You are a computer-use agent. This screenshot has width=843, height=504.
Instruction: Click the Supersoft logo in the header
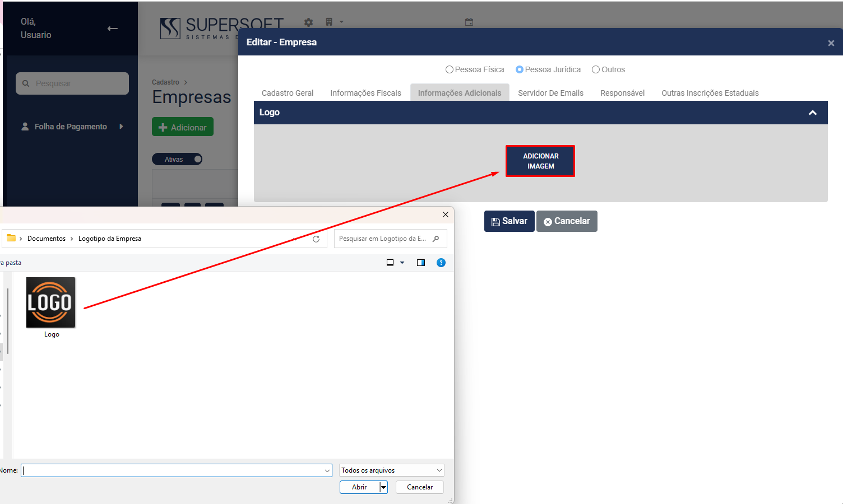click(x=222, y=28)
